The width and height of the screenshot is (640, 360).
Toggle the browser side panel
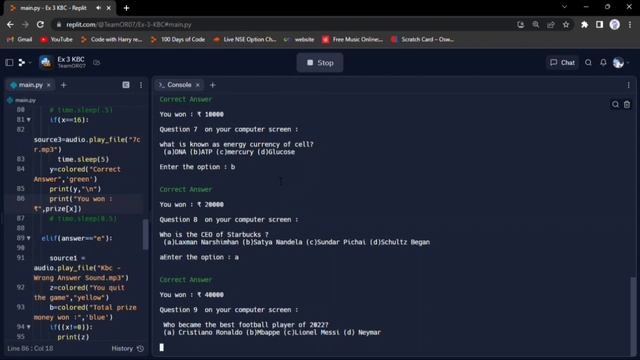599,24
